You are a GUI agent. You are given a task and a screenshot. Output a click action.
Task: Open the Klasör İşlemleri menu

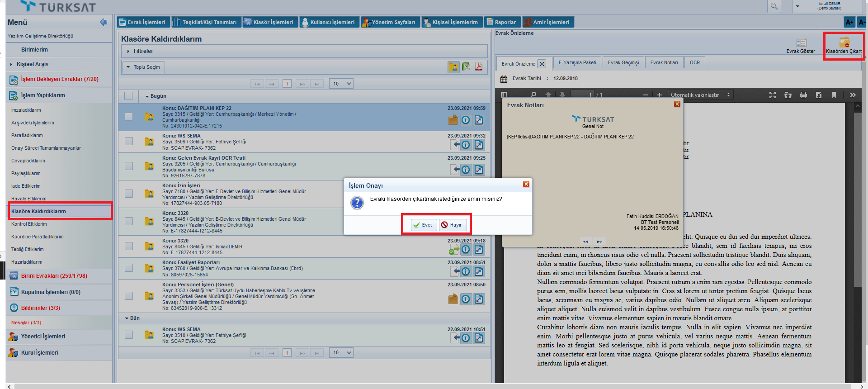[269, 22]
